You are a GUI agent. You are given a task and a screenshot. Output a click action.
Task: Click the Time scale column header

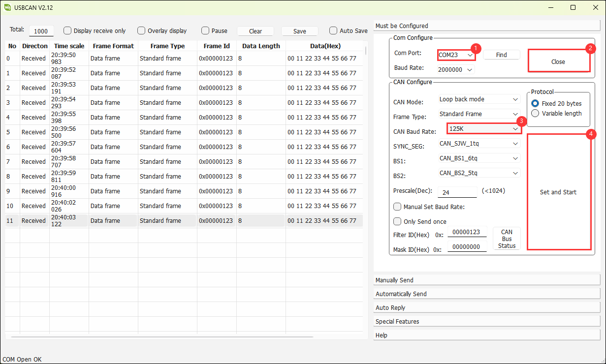(x=69, y=46)
